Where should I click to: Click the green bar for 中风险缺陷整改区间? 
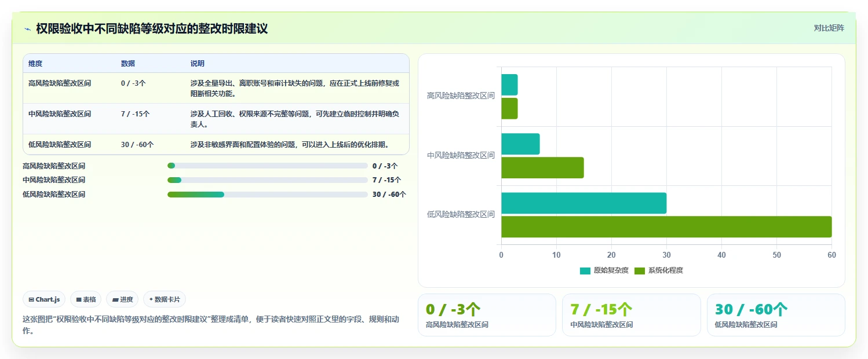[x=542, y=168]
